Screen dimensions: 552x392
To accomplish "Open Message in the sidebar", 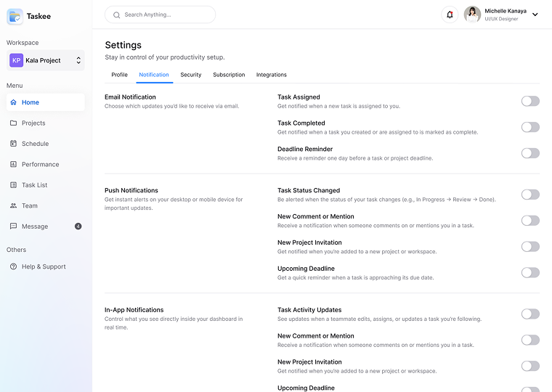I will point(46,226).
